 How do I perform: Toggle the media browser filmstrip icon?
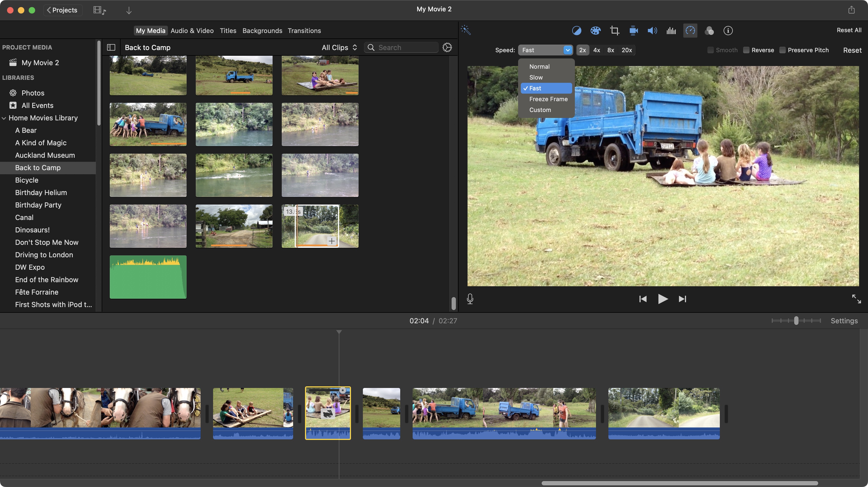100,11
